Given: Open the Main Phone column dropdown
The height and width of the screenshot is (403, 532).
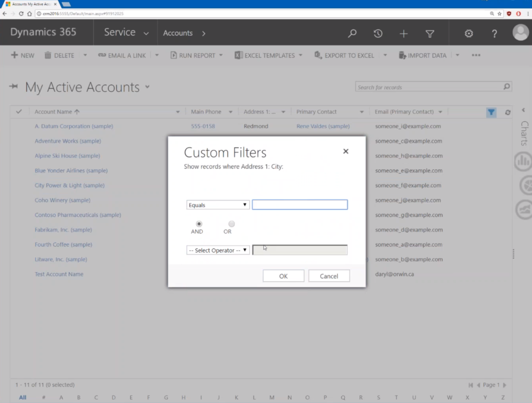Looking at the screenshot, I should [x=231, y=112].
